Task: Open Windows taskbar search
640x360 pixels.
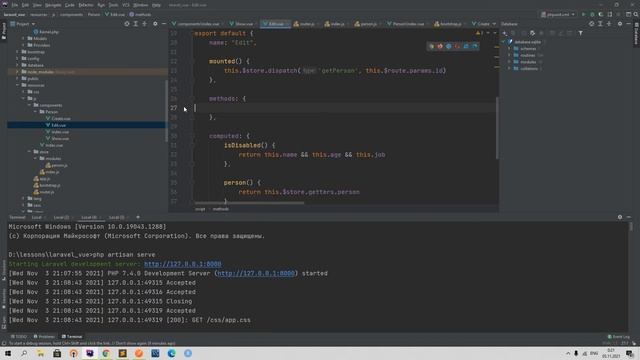Action: (x=24, y=353)
